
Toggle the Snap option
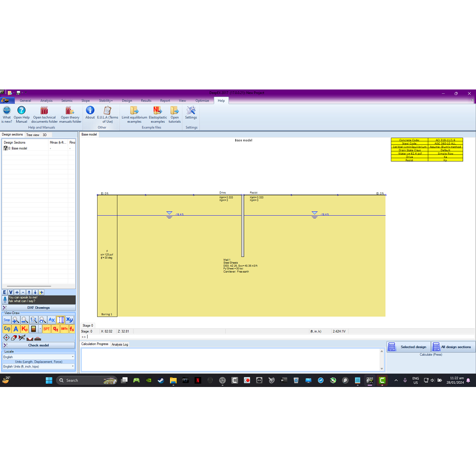tap(7, 320)
